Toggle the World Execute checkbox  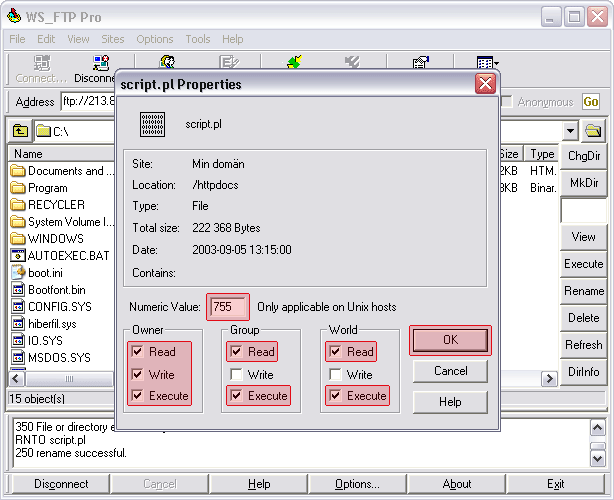[x=335, y=396]
